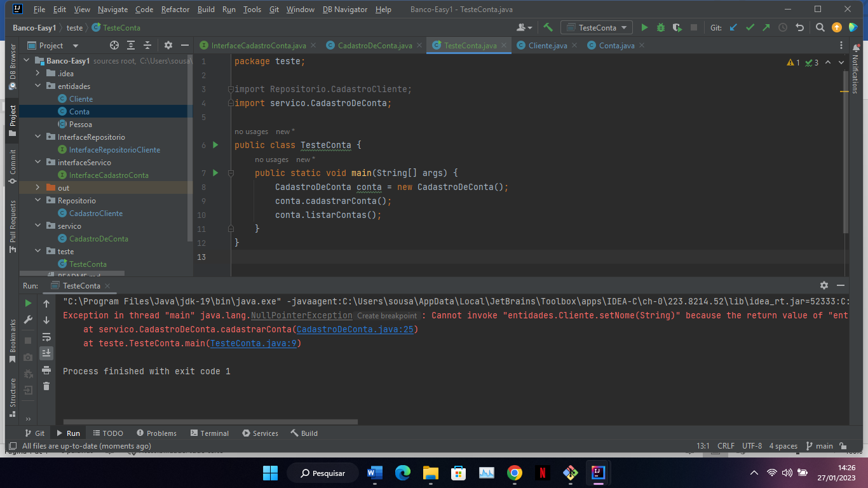Toggle the Project tool window side button
This screenshot has height=488, width=868.
12,121
